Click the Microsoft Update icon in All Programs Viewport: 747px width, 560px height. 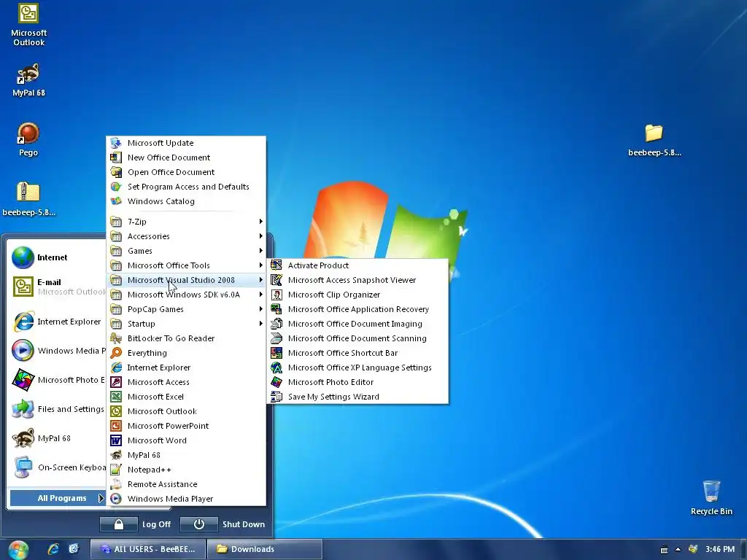click(x=116, y=143)
